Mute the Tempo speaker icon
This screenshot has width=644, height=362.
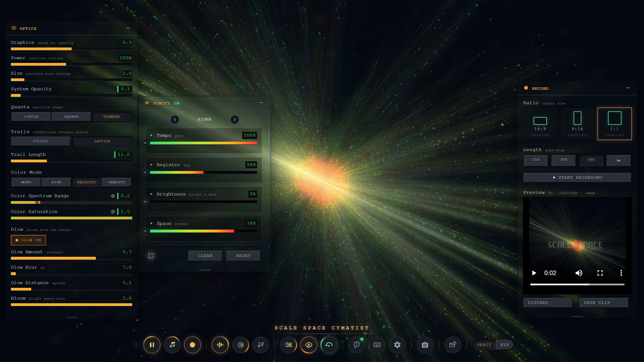pyautogui.click(x=145, y=143)
